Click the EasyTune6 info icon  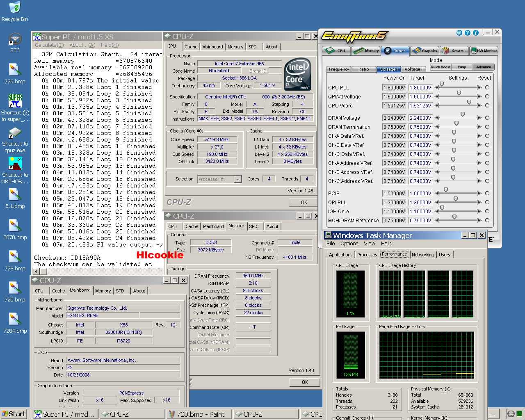coord(476,33)
